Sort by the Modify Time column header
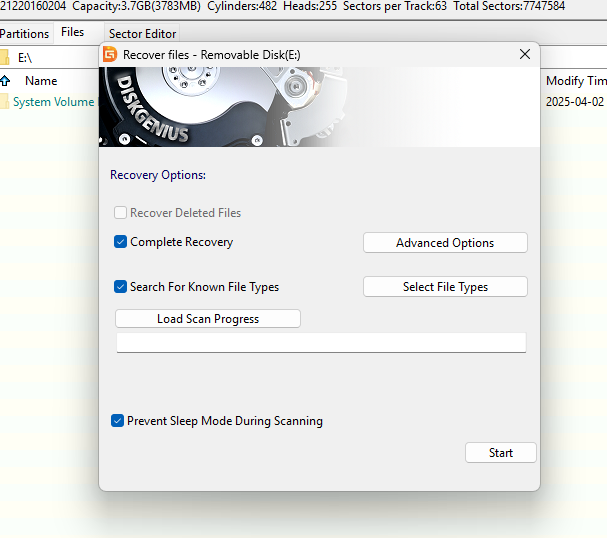Screen dimensions: 607x538 (x=576, y=81)
